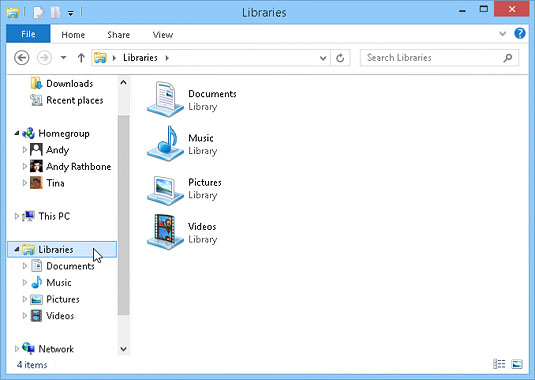The height and width of the screenshot is (380, 535).
Task: Select Pictures under Libraries in sidebar
Action: tap(55, 299)
